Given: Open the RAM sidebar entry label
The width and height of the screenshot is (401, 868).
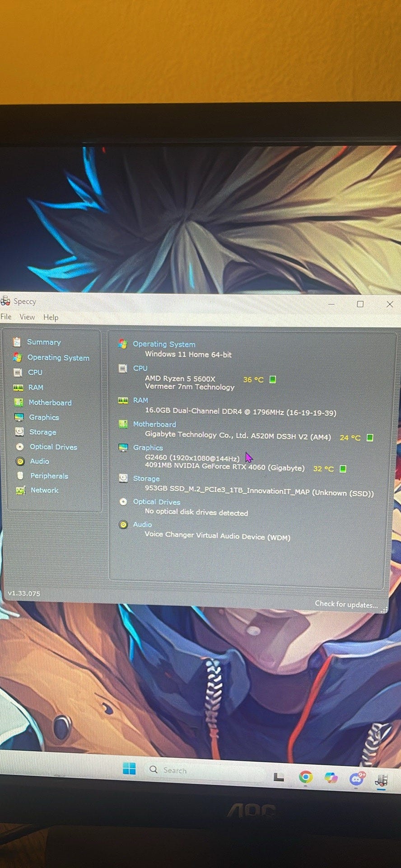Looking at the screenshot, I should click(x=36, y=387).
